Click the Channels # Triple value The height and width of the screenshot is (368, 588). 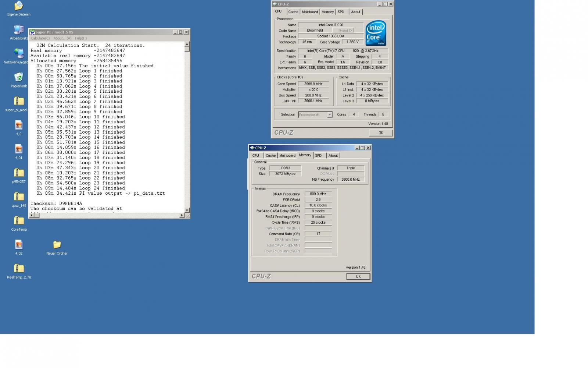click(x=351, y=168)
